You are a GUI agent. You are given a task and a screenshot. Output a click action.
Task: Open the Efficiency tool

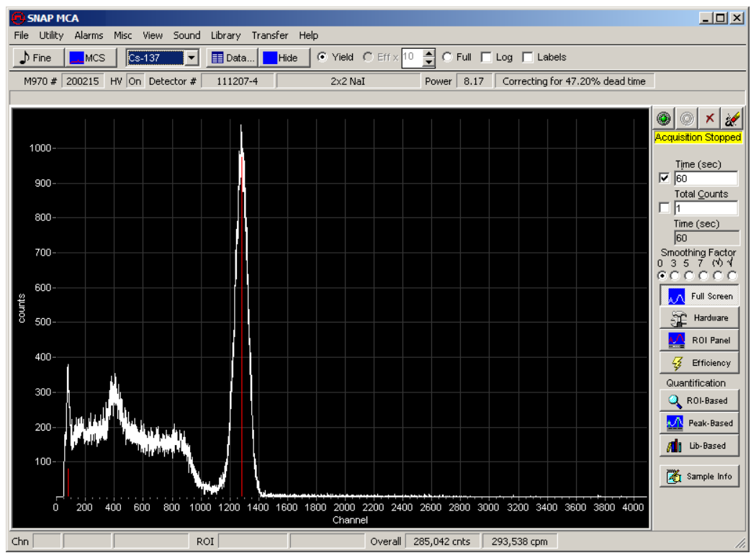point(699,363)
